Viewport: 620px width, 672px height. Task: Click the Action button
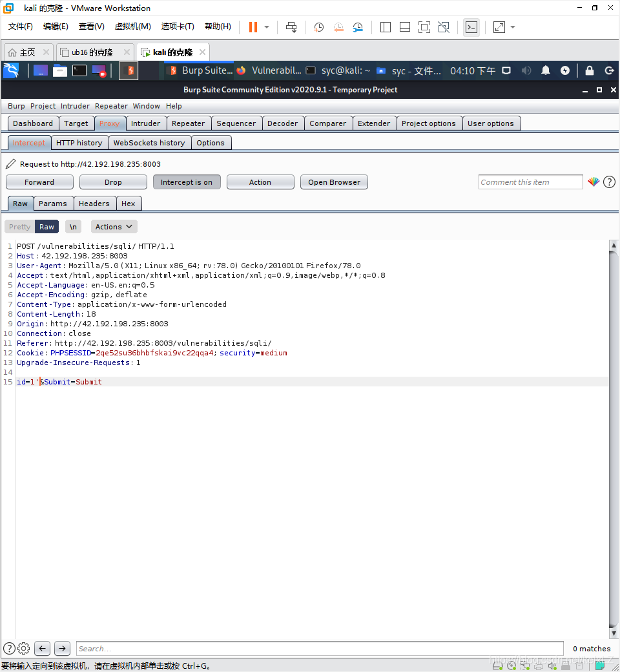click(x=260, y=182)
